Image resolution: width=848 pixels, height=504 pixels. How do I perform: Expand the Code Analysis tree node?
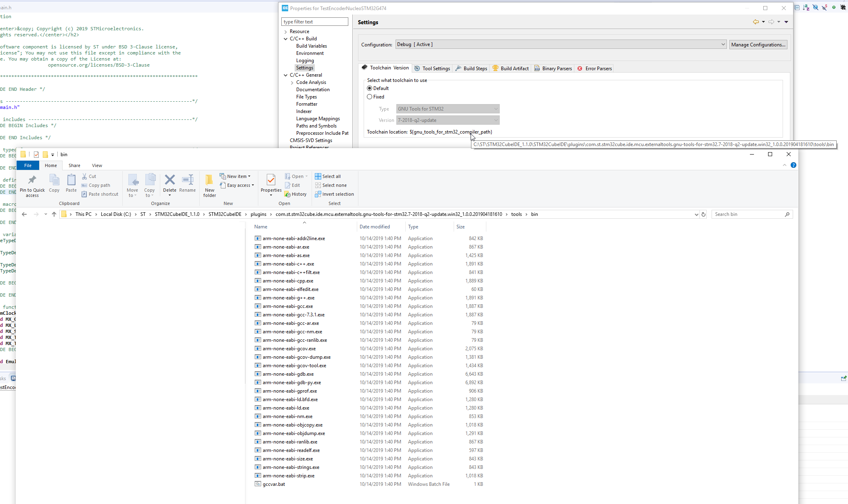[292, 82]
